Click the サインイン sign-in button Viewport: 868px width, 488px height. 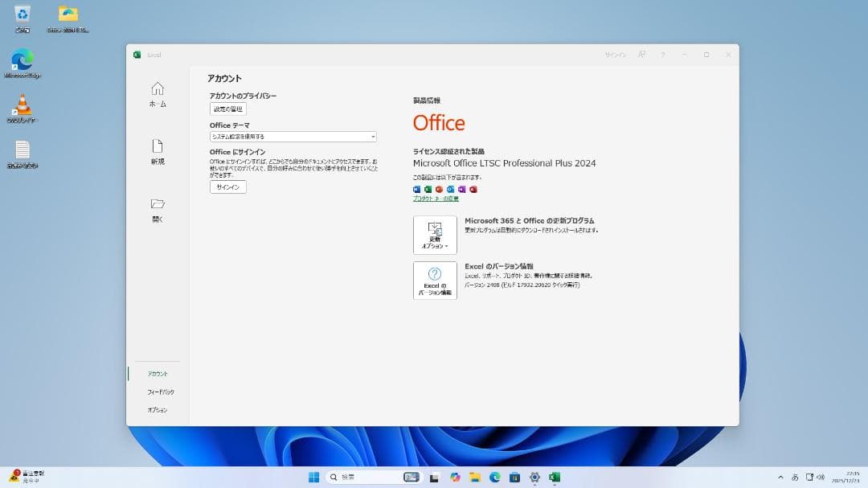(x=227, y=187)
